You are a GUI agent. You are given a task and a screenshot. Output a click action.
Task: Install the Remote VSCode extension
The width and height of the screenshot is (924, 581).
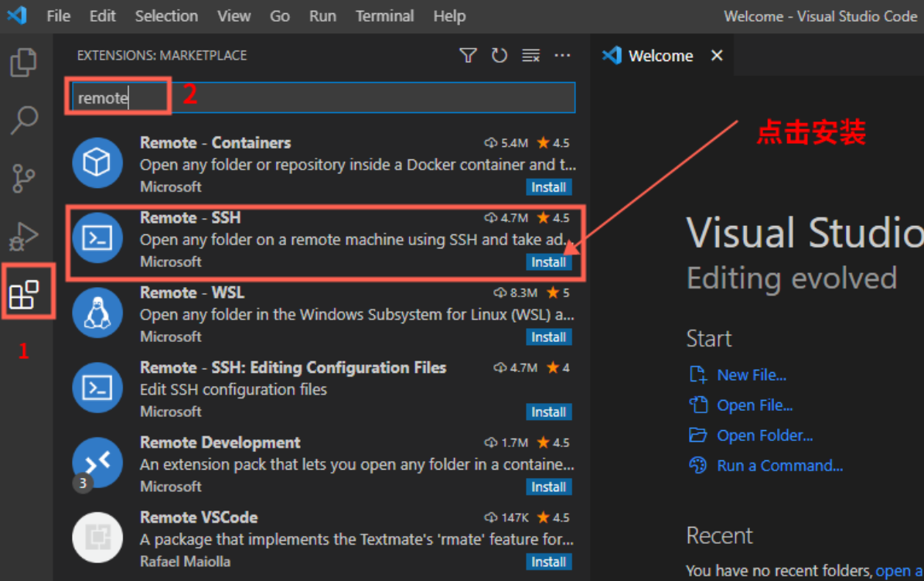(549, 562)
